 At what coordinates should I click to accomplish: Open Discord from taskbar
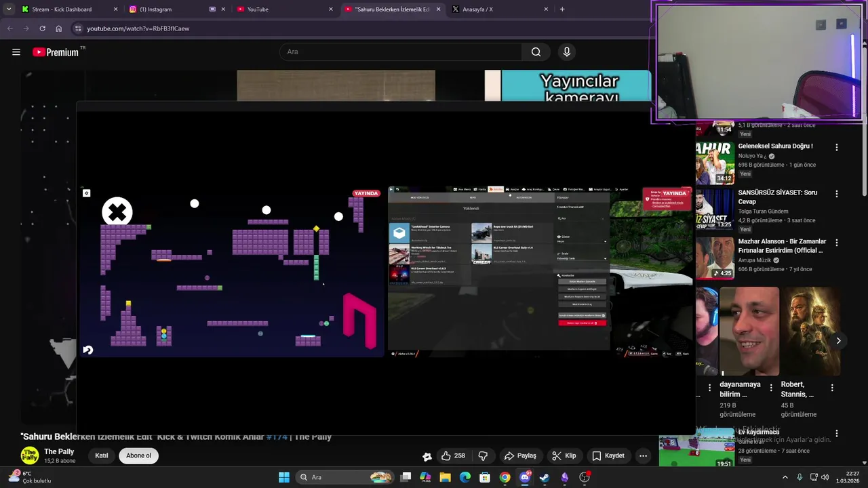point(525,477)
